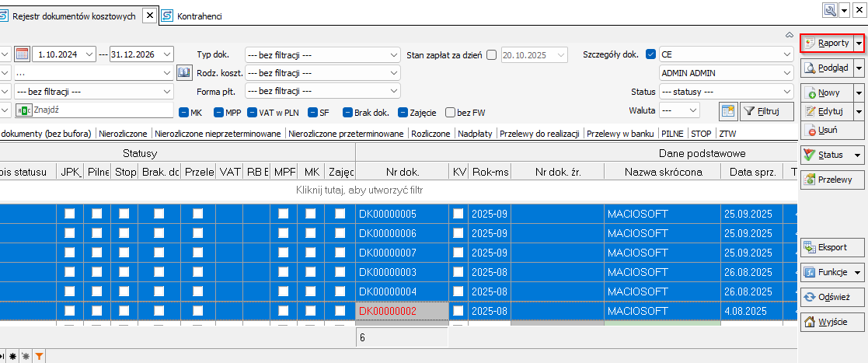Uncheck the Szczegóły dok. checkbox
Screen dimensions: 868x363
tap(650, 54)
